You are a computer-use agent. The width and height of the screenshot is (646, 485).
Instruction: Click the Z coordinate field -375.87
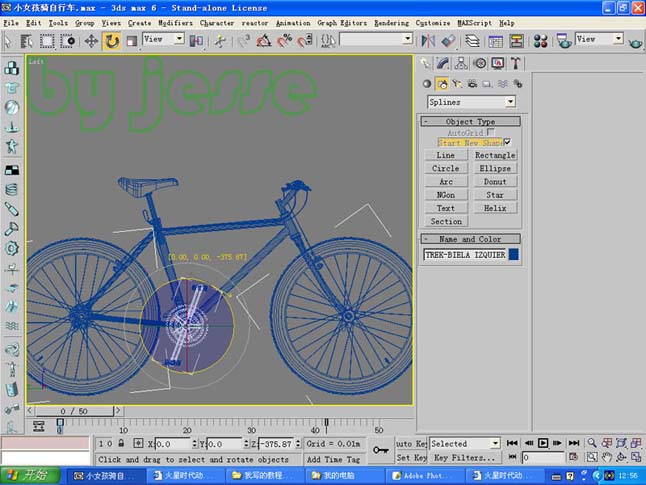tap(276, 444)
